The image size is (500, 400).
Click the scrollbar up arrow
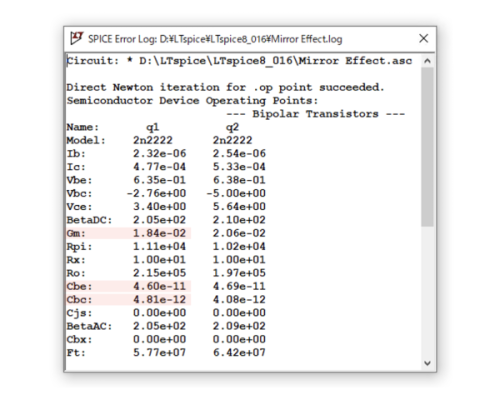coord(427,61)
